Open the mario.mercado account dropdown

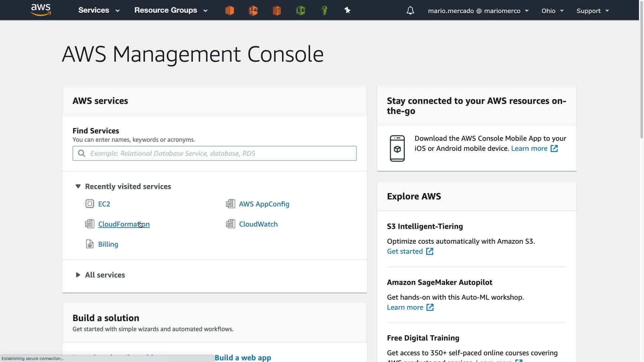pos(478,11)
